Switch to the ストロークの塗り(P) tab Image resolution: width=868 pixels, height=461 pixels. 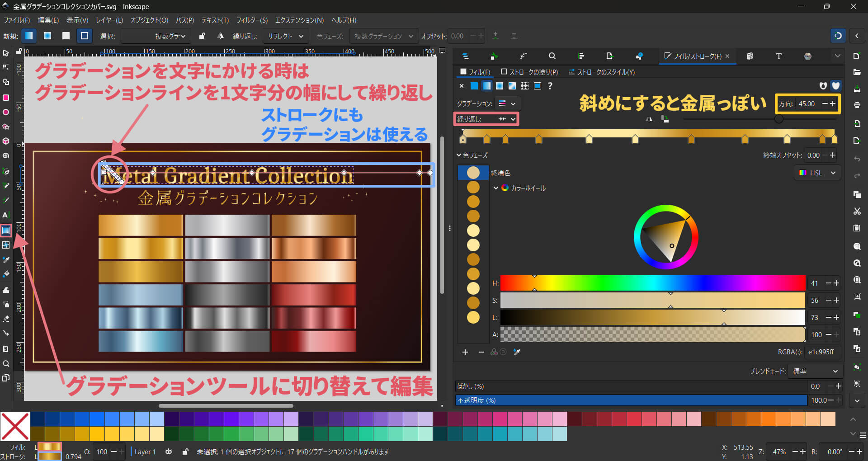529,72
